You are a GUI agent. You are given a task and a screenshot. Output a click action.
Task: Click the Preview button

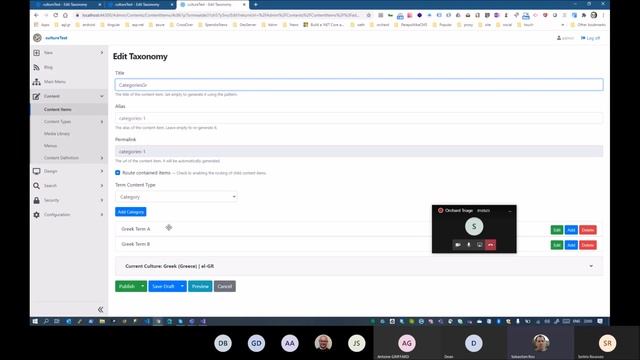[200, 286]
